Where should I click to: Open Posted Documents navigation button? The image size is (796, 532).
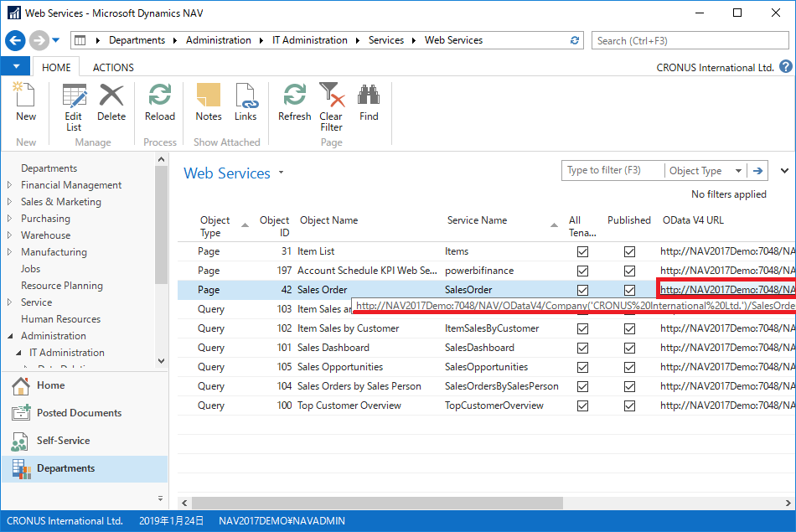coord(84,413)
